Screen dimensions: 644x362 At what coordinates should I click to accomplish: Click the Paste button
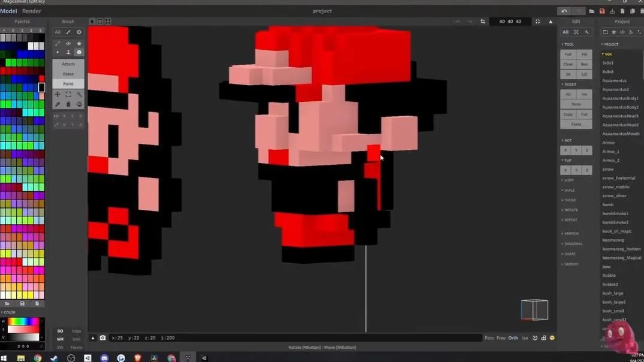click(x=576, y=124)
